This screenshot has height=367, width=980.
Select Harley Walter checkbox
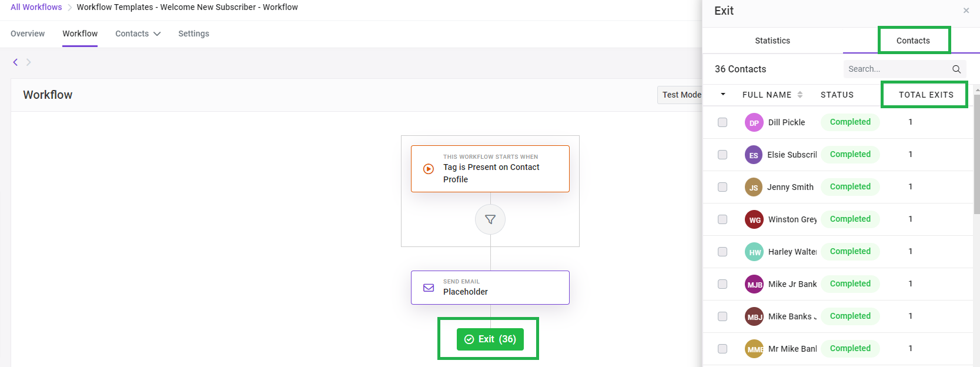point(723,252)
